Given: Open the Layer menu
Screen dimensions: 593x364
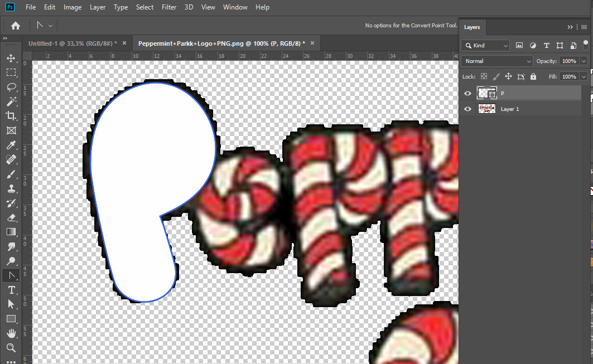Looking at the screenshot, I should [x=98, y=7].
